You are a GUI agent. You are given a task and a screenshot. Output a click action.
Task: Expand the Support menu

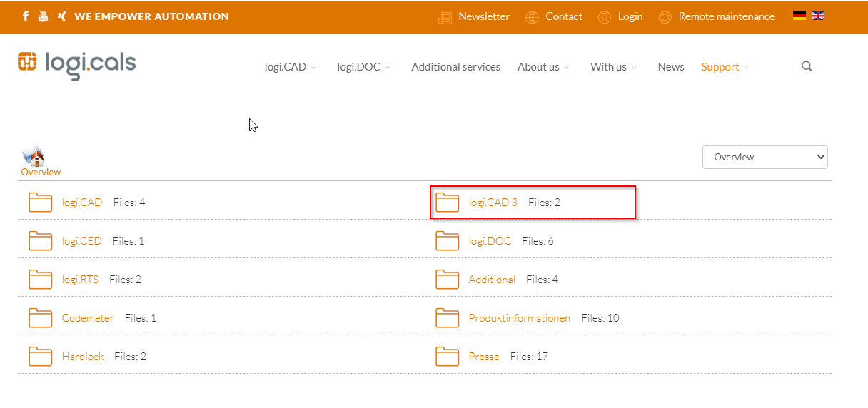click(x=725, y=67)
